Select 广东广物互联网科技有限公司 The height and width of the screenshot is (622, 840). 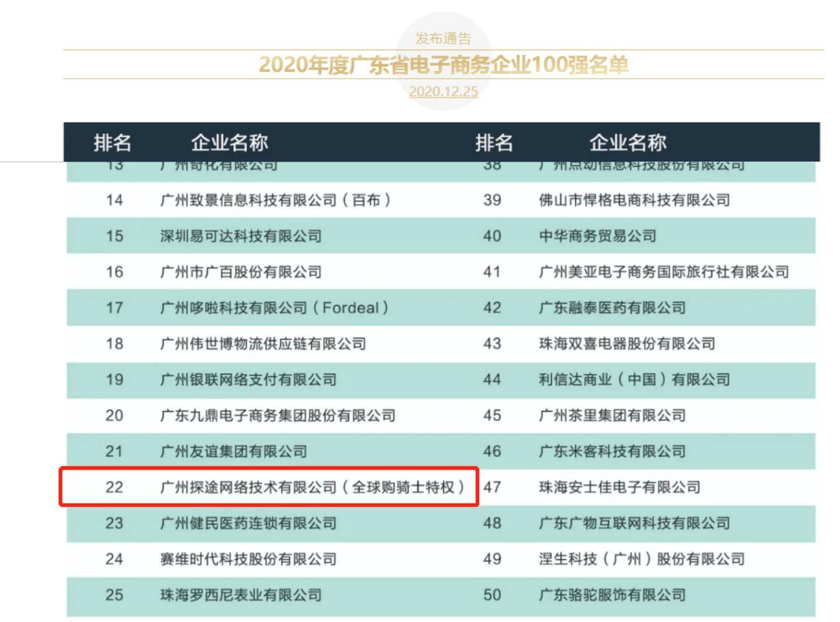(635, 523)
